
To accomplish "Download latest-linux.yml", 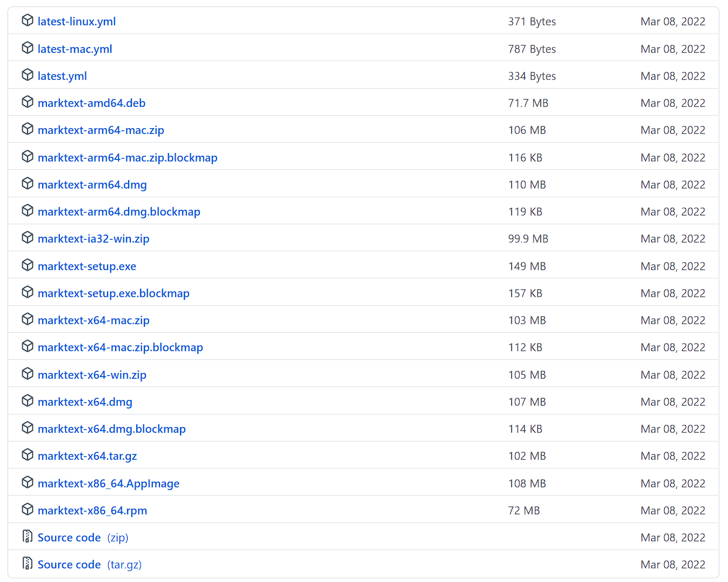I will click(x=77, y=22).
